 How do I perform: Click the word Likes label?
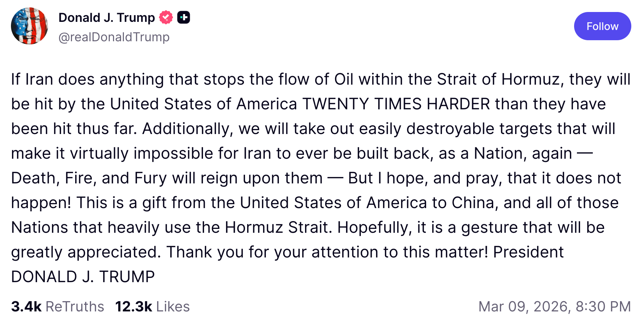[x=173, y=306]
